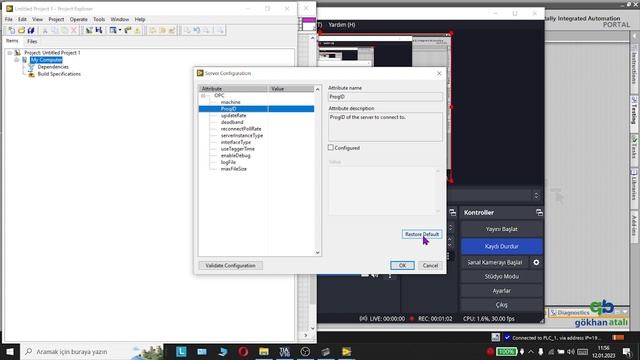Open Opera browser from the taskbar
The width and height of the screenshot is (640, 360).
click(243, 351)
